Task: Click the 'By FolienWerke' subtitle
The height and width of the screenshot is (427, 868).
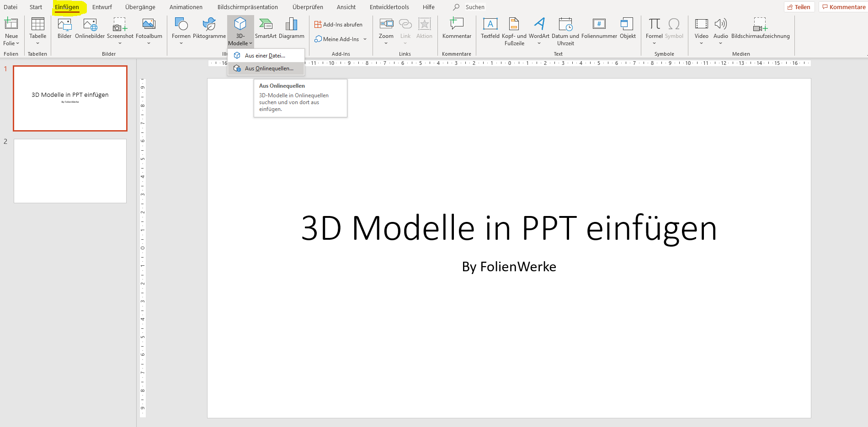Action: [x=509, y=267]
